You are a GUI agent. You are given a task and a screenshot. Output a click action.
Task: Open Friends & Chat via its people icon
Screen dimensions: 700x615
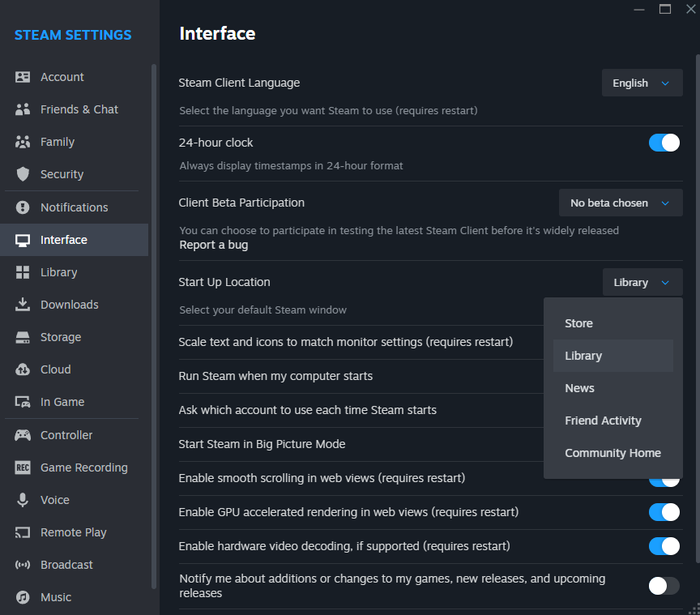pyautogui.click(x=23, y=109)
